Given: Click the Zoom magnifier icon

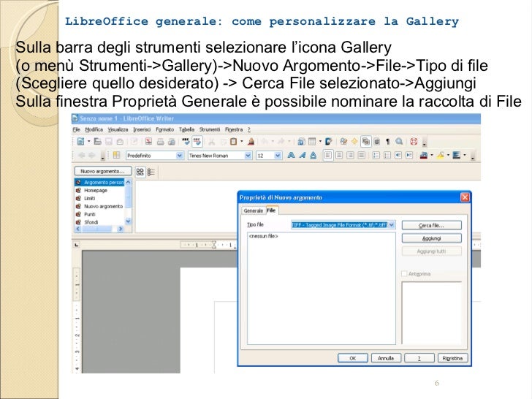Looking at the screenshot, I should pyautogui.click(x=399, y=142).
